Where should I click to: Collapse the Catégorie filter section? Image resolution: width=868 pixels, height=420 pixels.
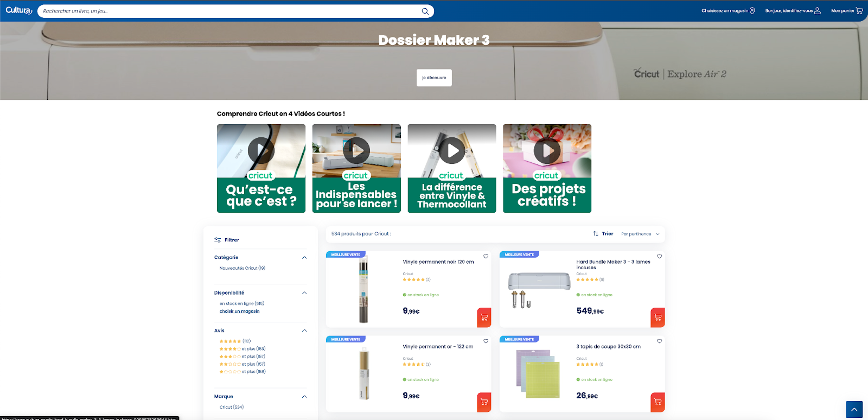click(x=304, y=258)
